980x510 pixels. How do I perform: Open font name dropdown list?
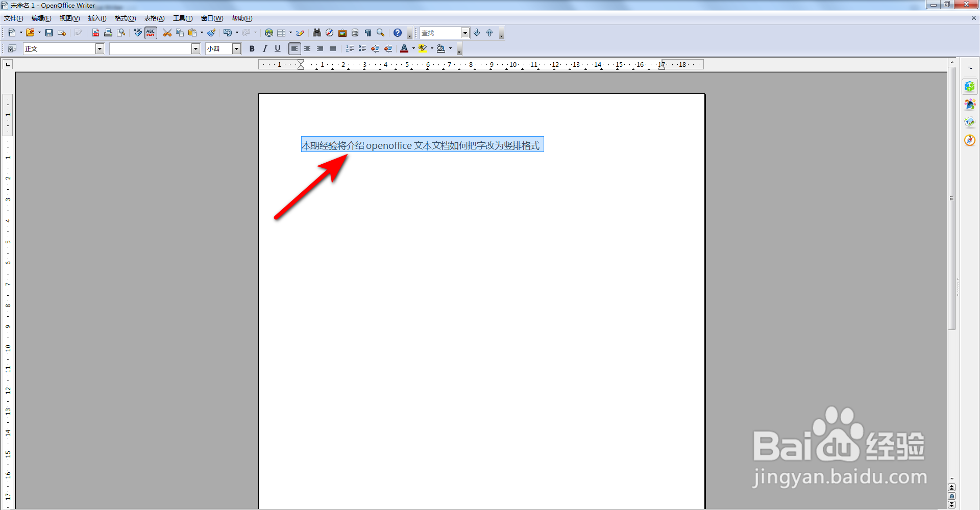pyautogui.click(x=195, y=48)
